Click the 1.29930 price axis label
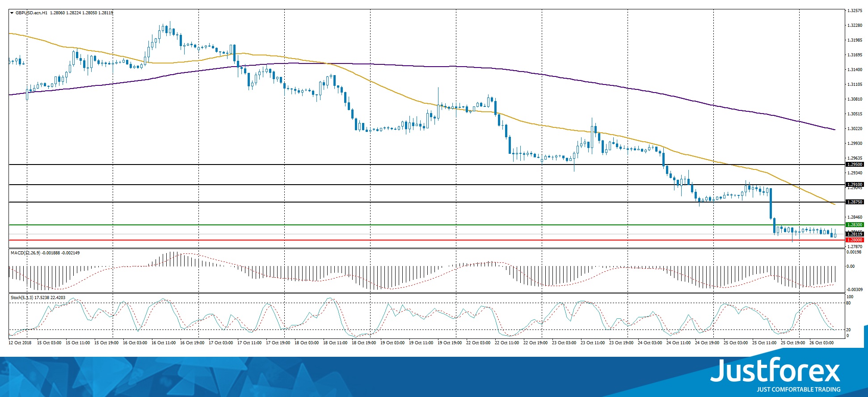The image size is (868, 397). [x=855, y=144]
